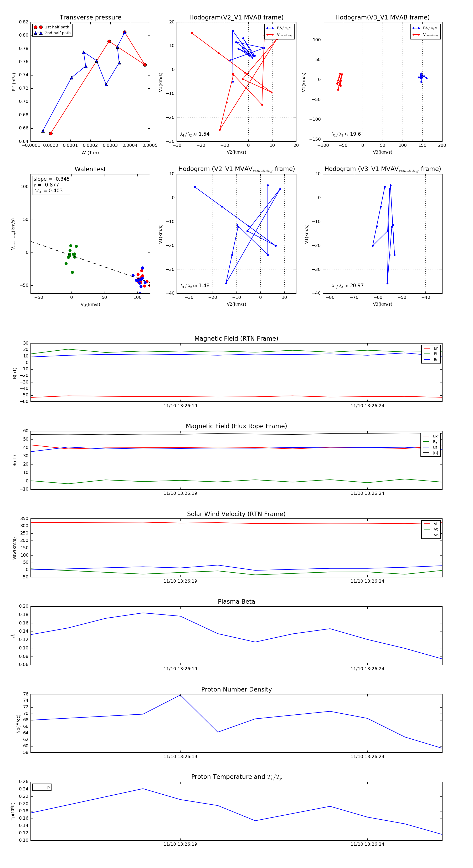This screenshot has width=473, height=868.
Task: Click the Bz' legend entry
Action: pyautogui.click(x=431, y=447)
